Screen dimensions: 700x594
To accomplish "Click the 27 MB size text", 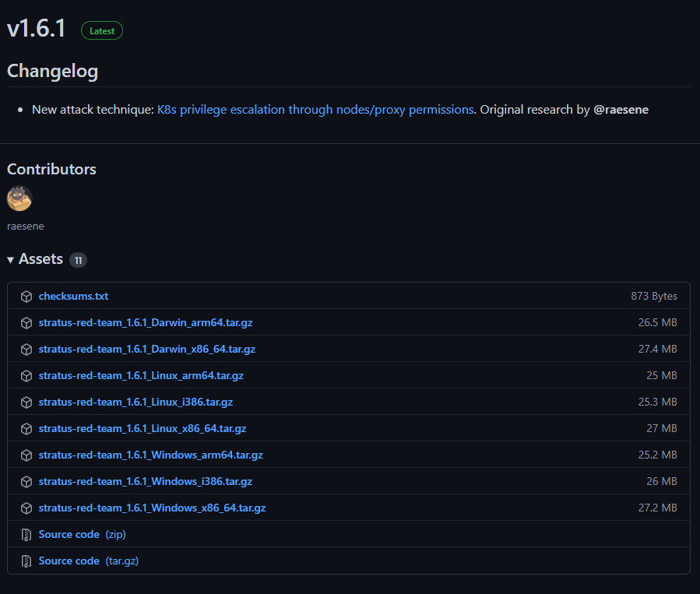I will coord(662,428).
